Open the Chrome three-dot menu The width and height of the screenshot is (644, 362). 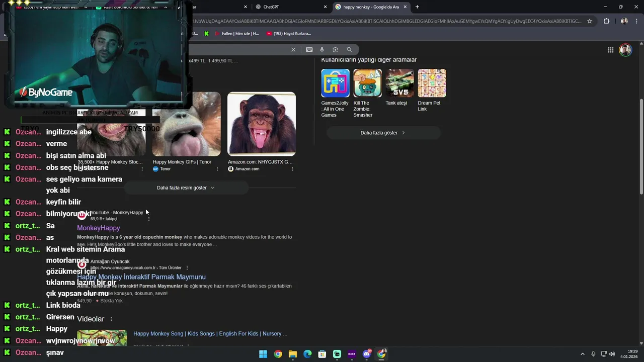[636, 21]
